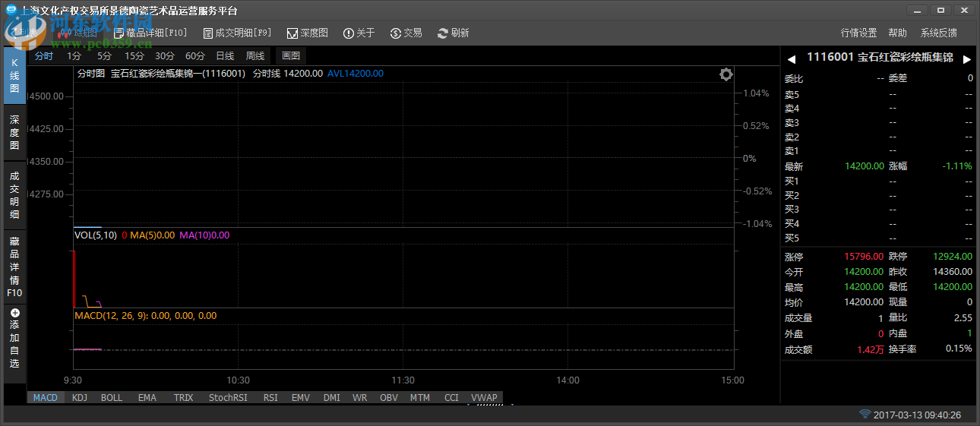Select the MTM indicator tab

(x=420, y=397)
